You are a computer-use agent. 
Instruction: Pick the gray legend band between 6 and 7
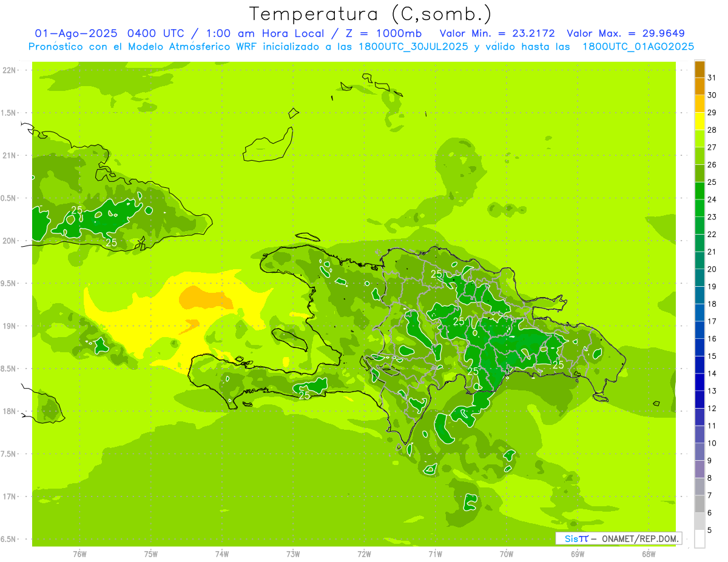point(699,504)
